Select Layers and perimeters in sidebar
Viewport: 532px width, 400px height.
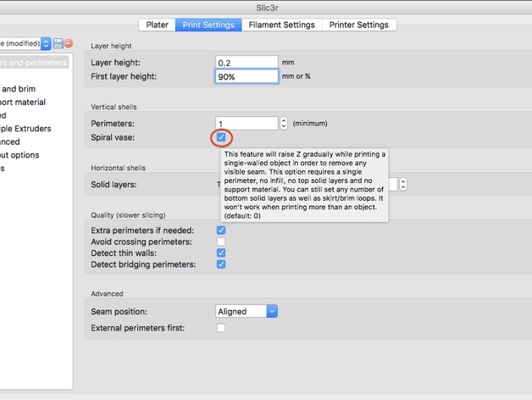pyautogui.click(x=34, y=63)
